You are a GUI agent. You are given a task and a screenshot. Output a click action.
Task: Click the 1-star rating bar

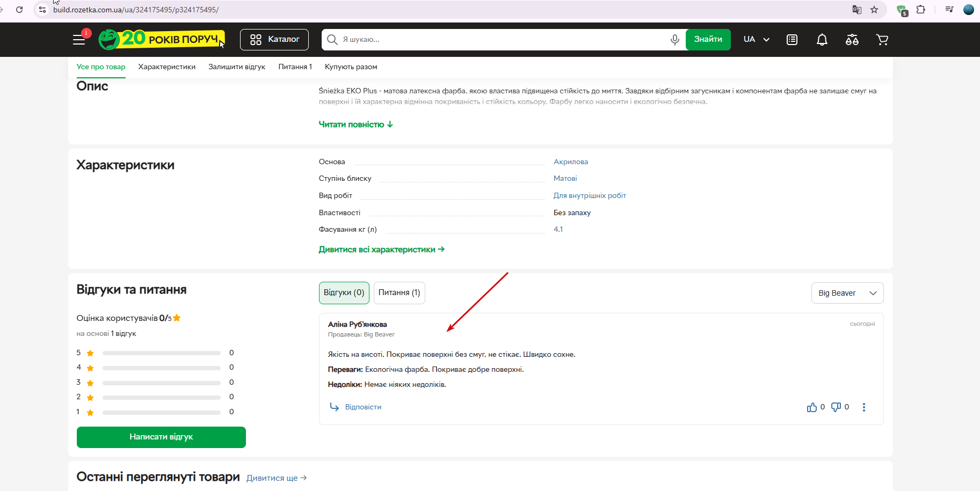point(162,413)
